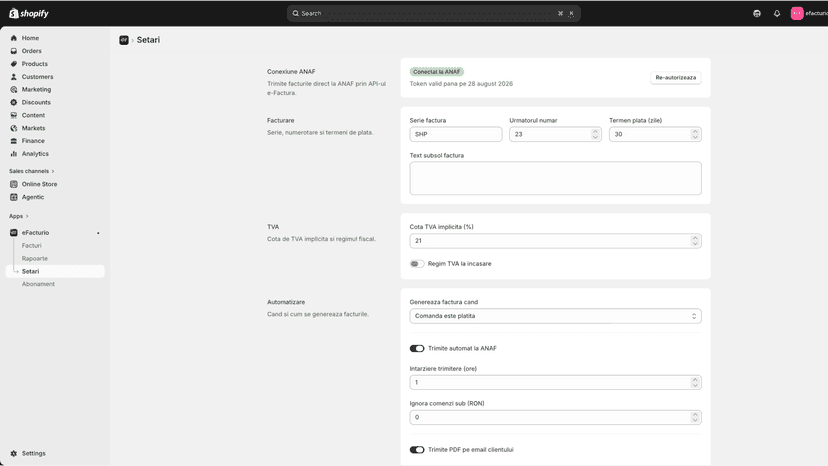Click the Setari page title
The image size is (828, 466).
click(148, 40)
